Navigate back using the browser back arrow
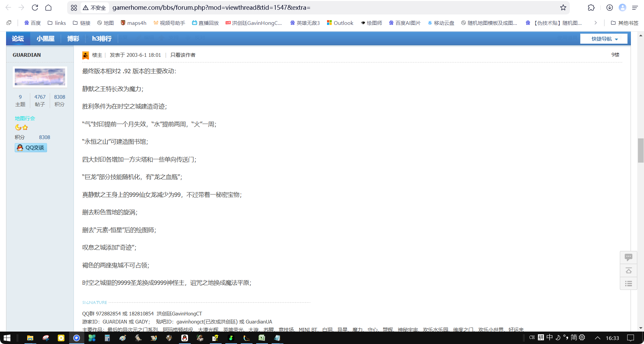This screenshot has width=644, height=344. (7, 7)
